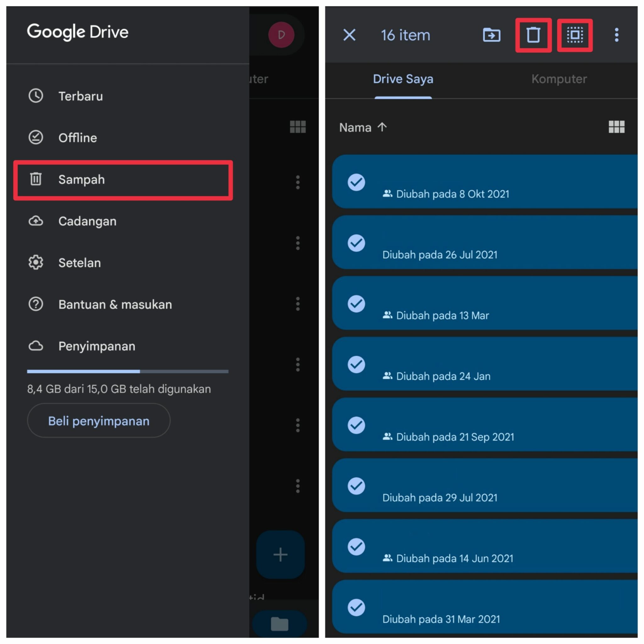Screen dimensions: 644x644
Task: Click the move to folder icon
Action: pos(492,35)
